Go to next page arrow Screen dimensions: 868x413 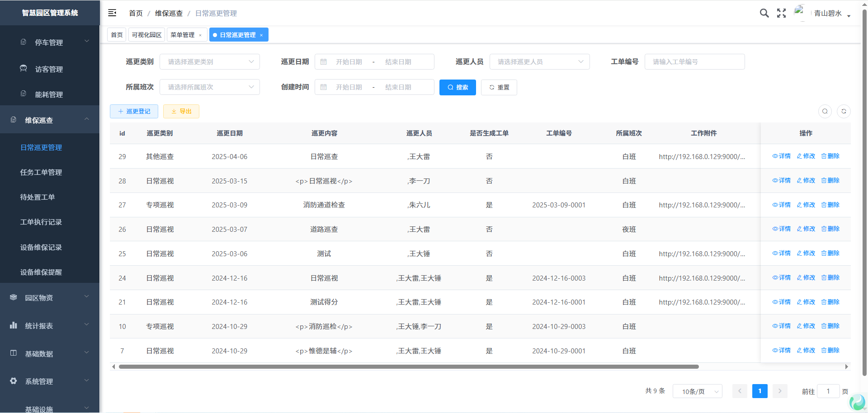[780, 391]
